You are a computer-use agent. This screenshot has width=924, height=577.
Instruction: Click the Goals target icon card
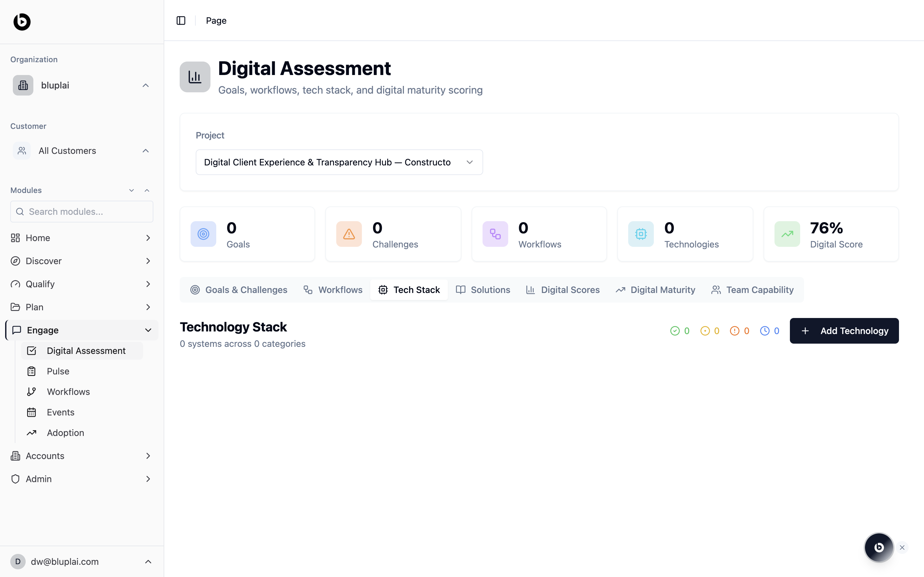pyautogui.click(x=203, y=234)
